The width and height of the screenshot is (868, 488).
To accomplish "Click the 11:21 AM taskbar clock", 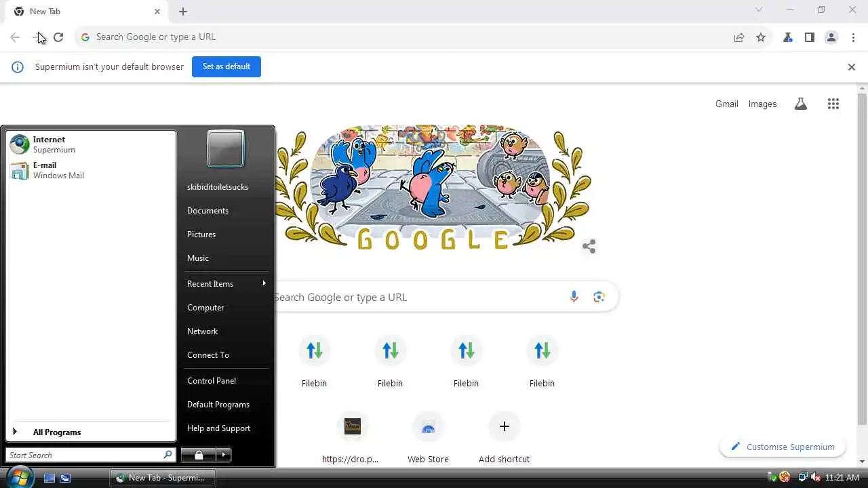I will 842,478.
